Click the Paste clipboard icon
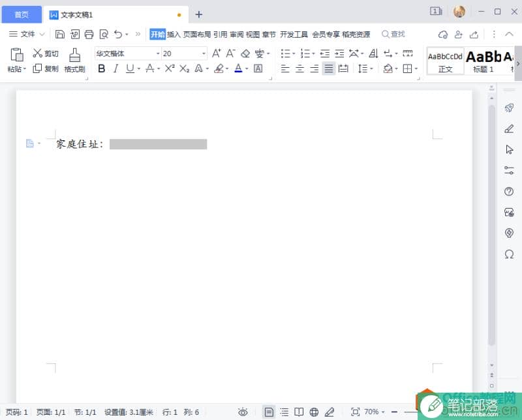 pyautogui.click(x=17, y=55)
